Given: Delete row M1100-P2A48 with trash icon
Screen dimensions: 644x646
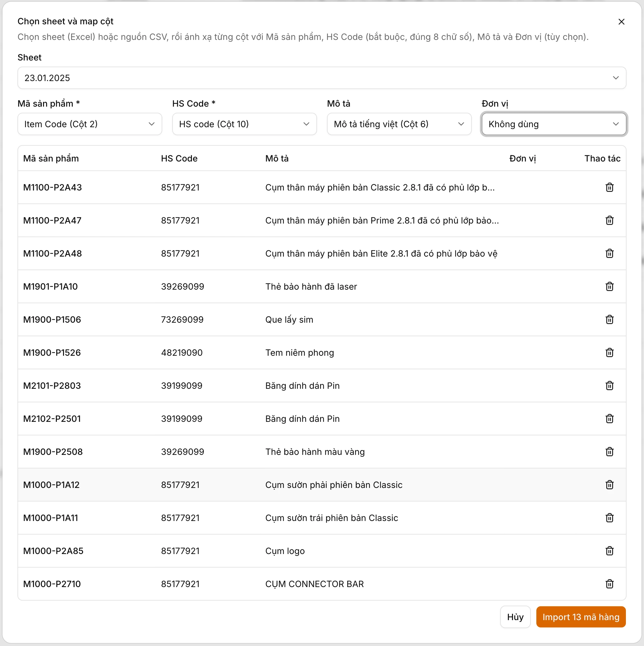Looking at the screenshot, I should pos(609,253).
